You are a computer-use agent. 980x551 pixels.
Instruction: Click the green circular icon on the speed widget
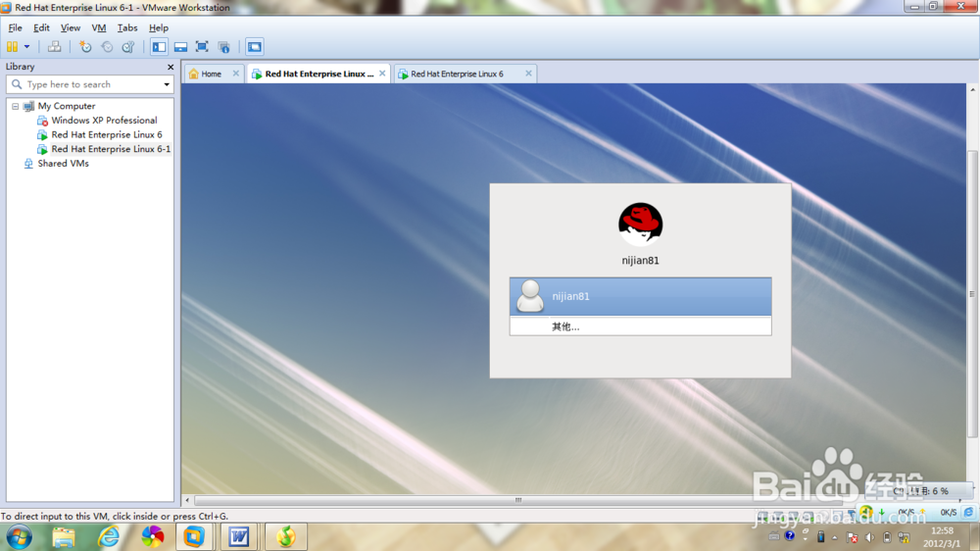pyautogui.click(x=865, y=512)
